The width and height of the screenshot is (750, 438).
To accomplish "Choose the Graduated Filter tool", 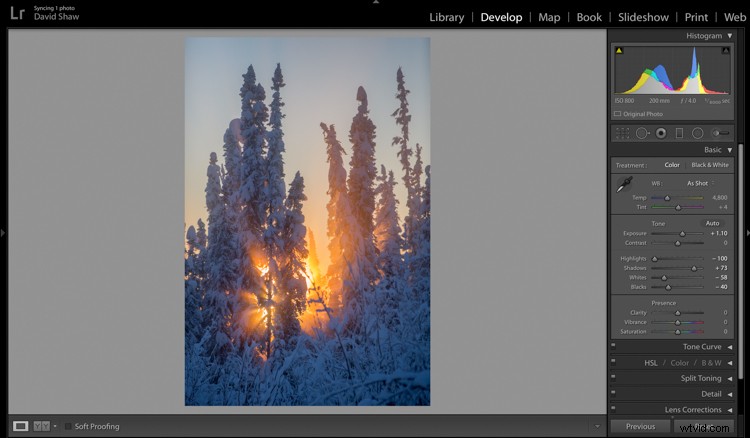I will click(x=679, y=133).
